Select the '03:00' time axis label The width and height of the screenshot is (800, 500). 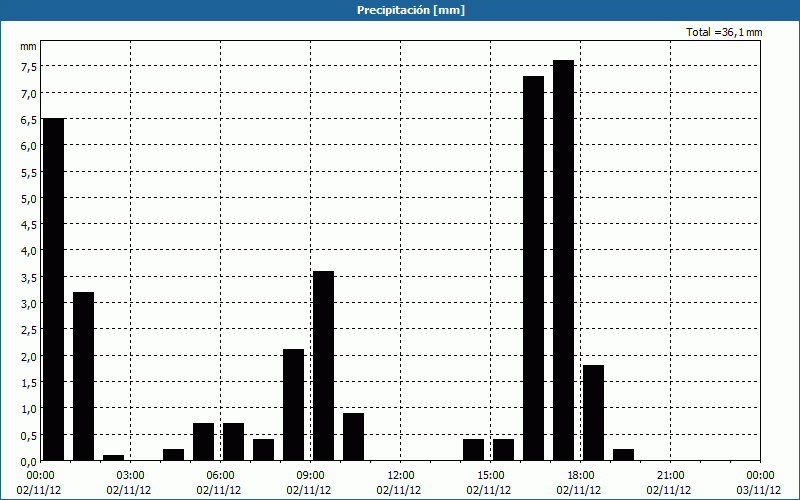click(131, 476)
